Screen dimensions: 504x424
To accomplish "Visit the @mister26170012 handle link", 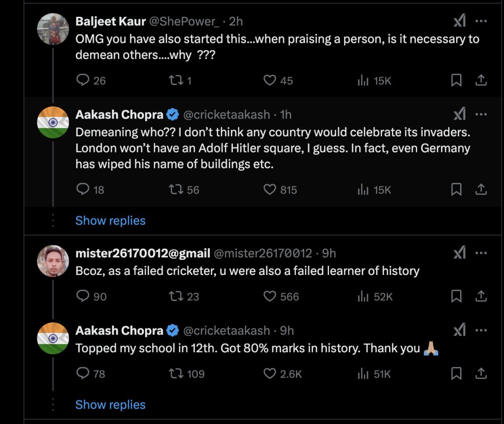I will [x=263, y=253].
